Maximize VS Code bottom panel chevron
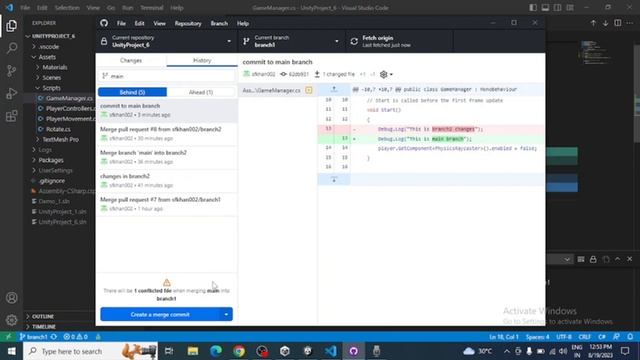 click(x=618, y=259)
